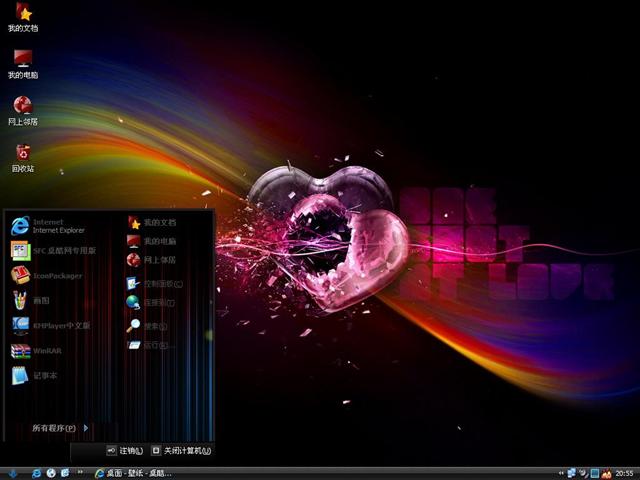
Task: Click 注销(L) log off button
Action: 125,451
